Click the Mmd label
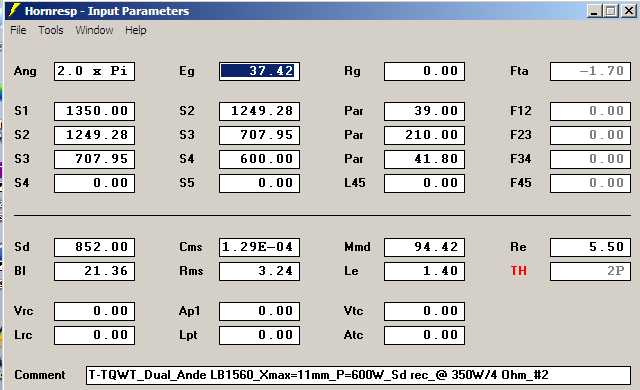The width and height of the screenshot is (640, 390). click(x=357, y=247)
